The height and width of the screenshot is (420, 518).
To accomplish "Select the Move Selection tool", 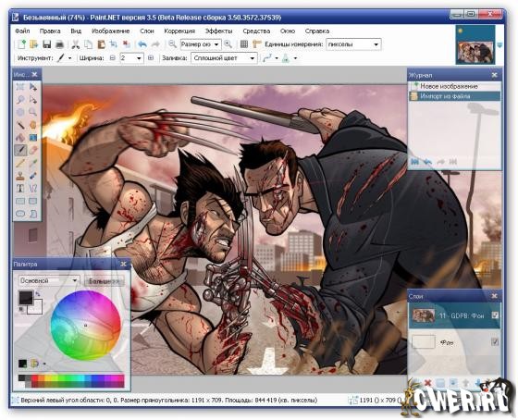I will 33,100.
